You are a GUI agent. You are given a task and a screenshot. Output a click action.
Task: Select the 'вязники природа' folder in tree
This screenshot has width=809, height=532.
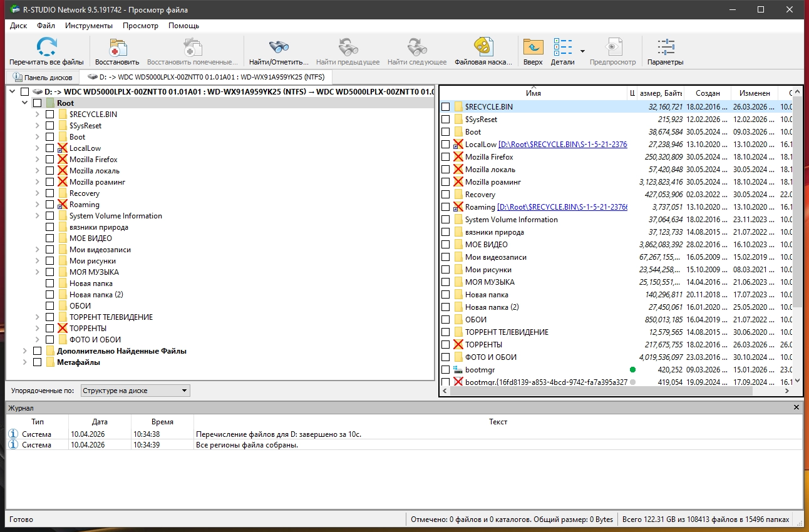pyautogui.click(x=98, y=227)
